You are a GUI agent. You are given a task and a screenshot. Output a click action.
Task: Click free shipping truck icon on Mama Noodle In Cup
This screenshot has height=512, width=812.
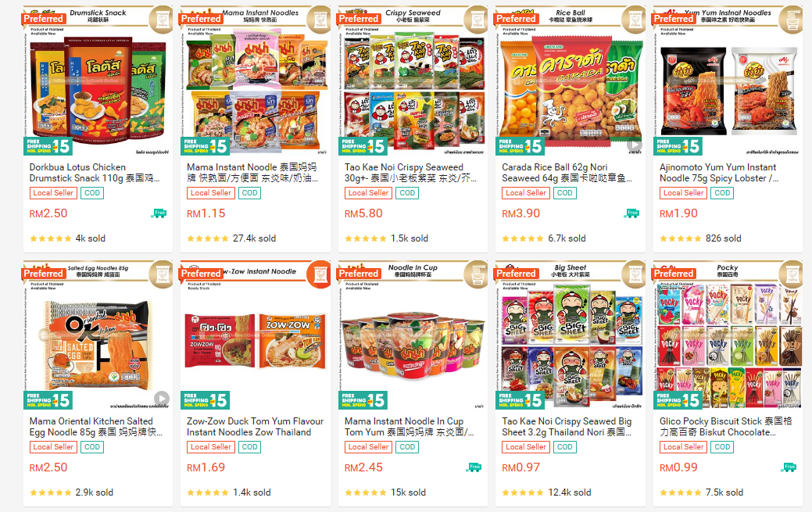pos(474,467)
